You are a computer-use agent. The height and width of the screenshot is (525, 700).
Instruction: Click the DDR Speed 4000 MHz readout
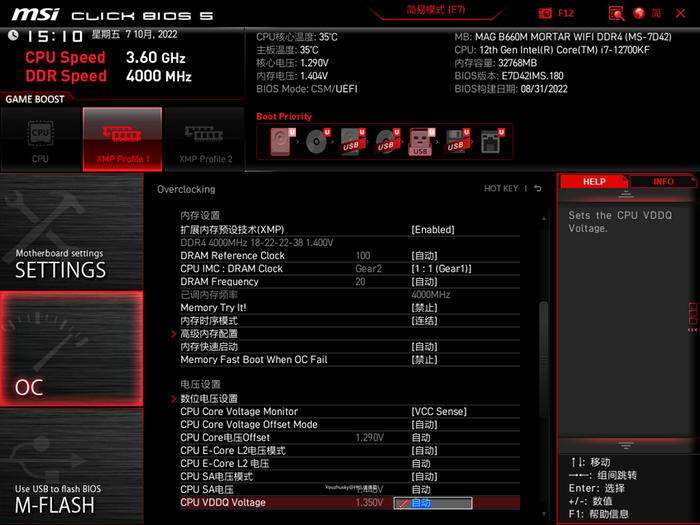coord(108,76)
